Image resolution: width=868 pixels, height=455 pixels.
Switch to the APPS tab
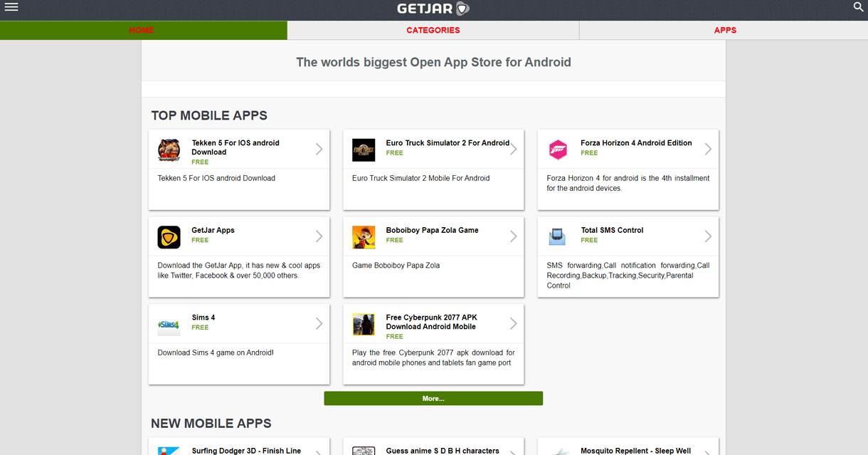(724, 30)
